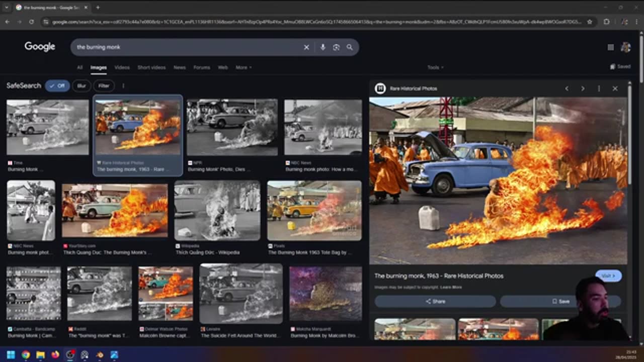
Task: Open the Wikipedia Thích Quảng Đức thumbnail
Action: (217, 211)
